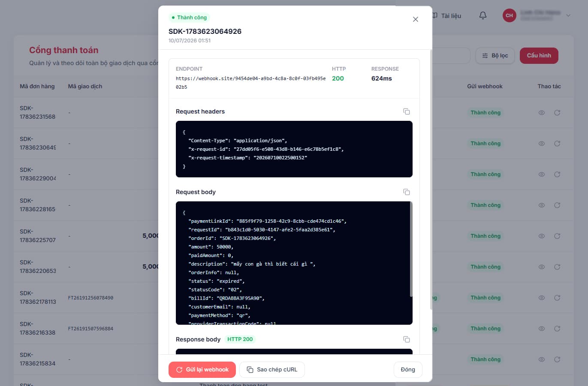This screenshot has width=588, height=386.
Task: View details of first order row
Action: click(x=542, y=113)
